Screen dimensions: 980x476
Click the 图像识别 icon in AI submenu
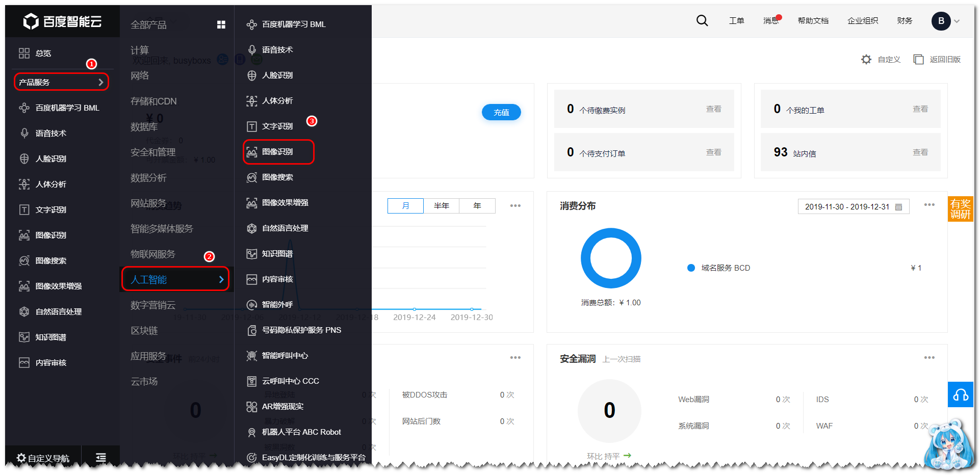(251, 152)
